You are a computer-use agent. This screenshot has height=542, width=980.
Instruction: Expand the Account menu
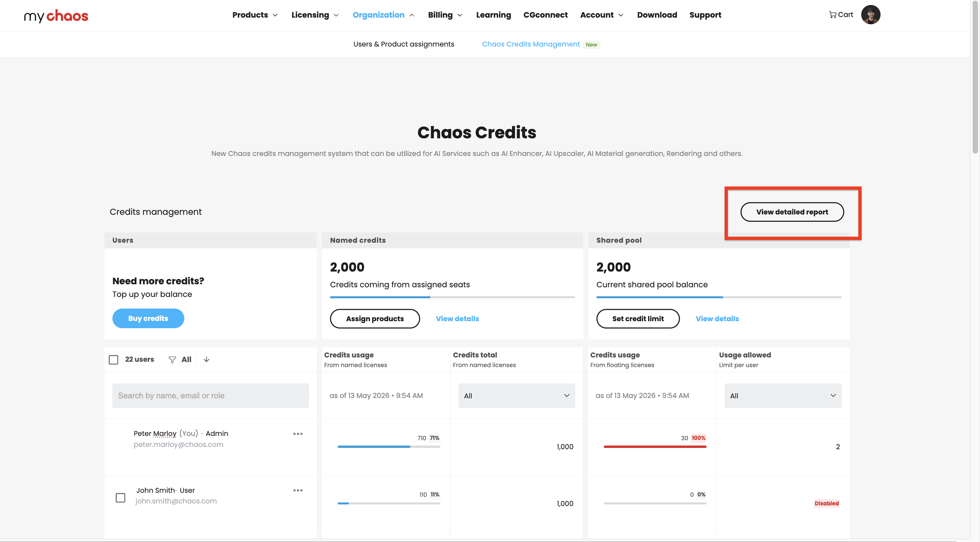(x=601, y=15)
